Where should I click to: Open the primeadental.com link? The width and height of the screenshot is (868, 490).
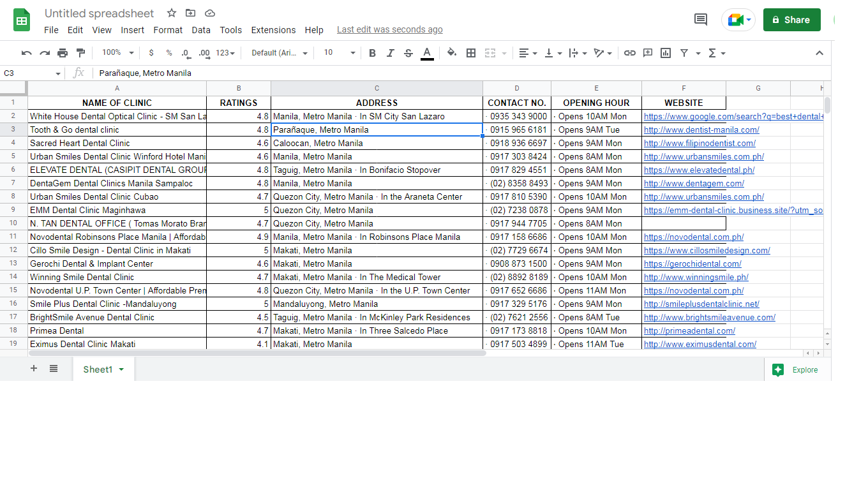click(689, 331)
